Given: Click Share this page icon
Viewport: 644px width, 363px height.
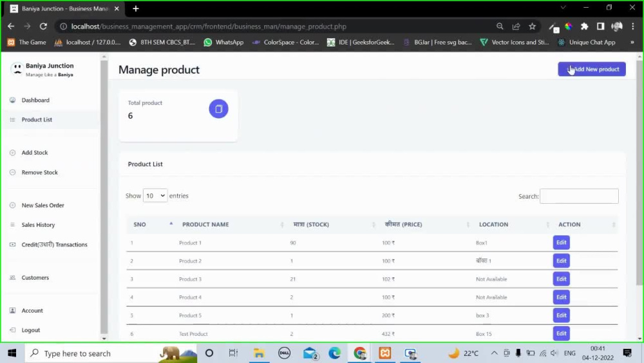Looking at the screenshot, I should 516,26.
